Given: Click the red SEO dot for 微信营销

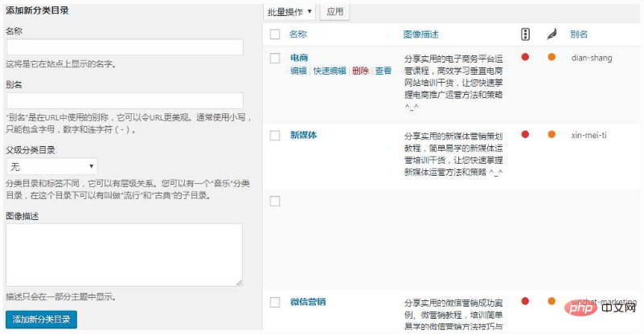Looking at the screenshot, I should click(525, 302).
